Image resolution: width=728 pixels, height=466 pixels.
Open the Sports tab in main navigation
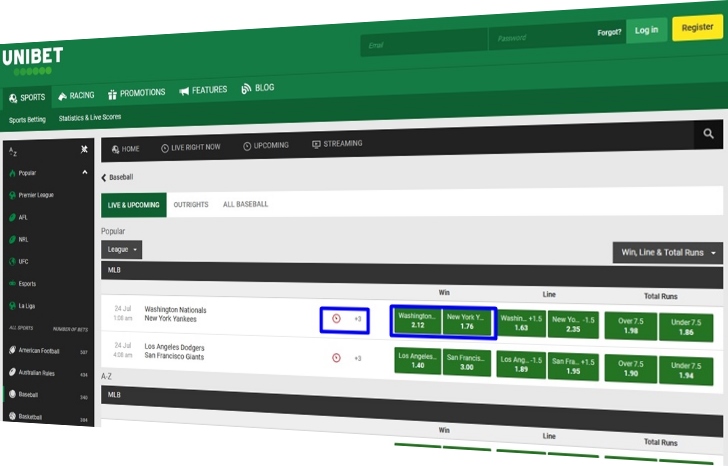coord(27,97)
